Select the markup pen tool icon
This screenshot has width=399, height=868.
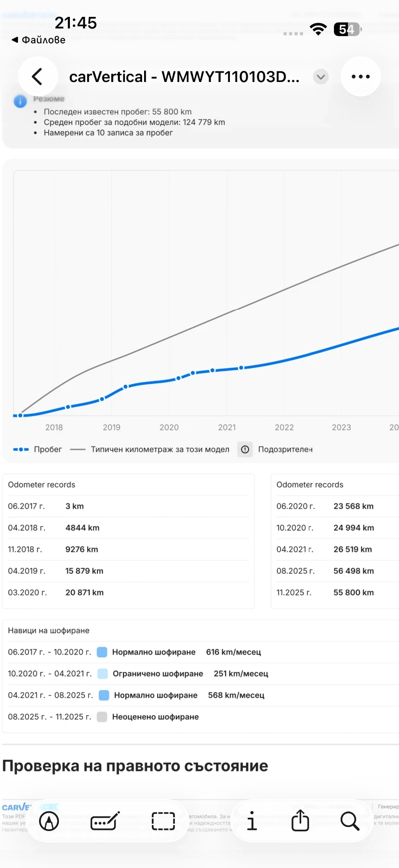tap(49, 821)
